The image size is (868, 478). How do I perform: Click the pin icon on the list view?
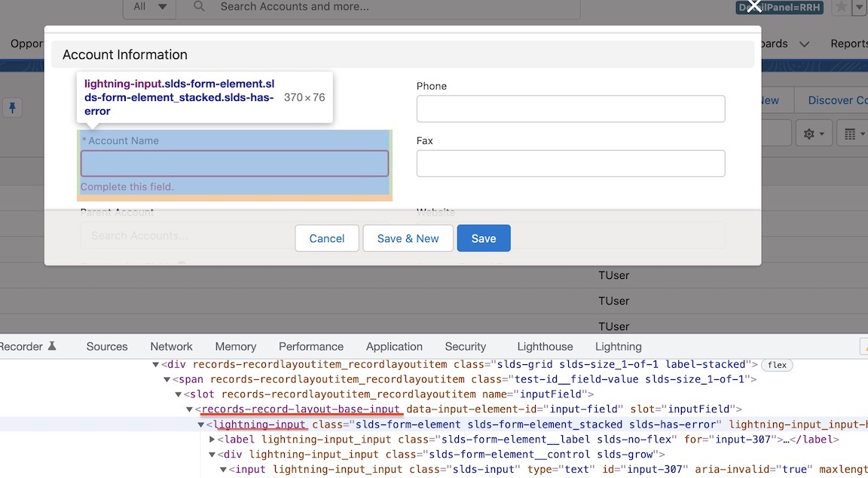click(12, 108)
